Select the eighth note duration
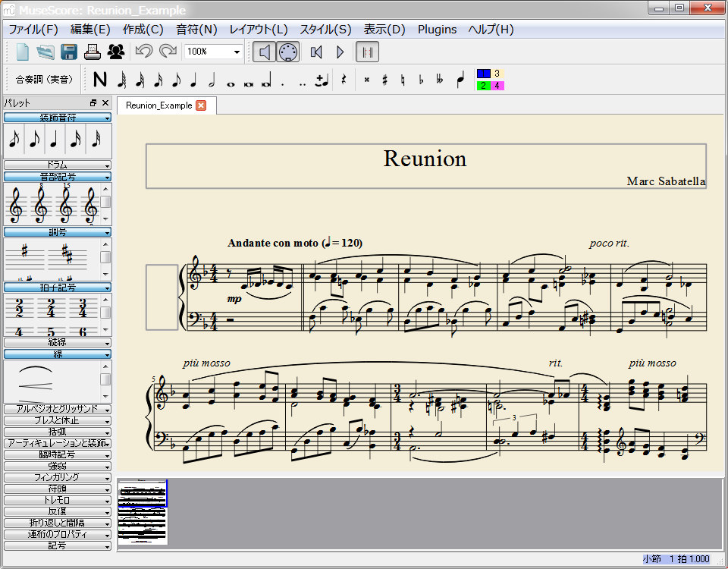The image size is (728, 569). [x=176, y=80]
